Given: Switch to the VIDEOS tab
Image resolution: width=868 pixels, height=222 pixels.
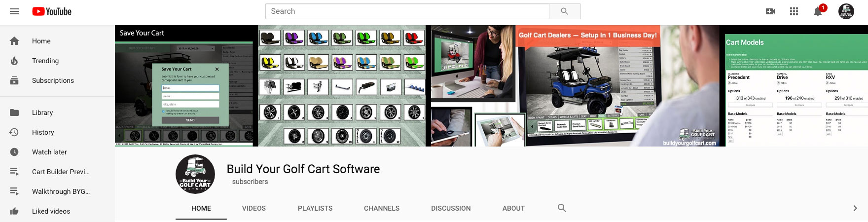Looking at the screenshot, I should [x=254, y=208].
